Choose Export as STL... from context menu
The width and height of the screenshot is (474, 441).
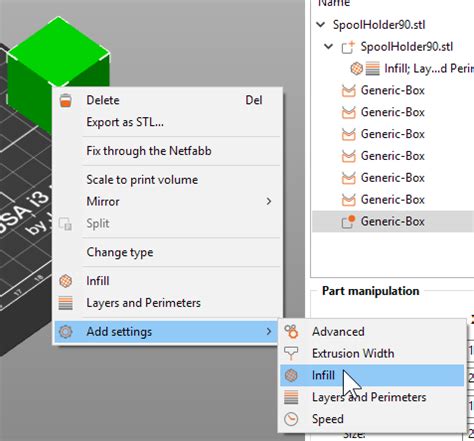[125, 122]
